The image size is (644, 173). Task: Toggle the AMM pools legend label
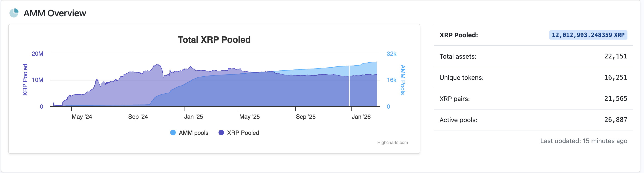tap(193, 133)
